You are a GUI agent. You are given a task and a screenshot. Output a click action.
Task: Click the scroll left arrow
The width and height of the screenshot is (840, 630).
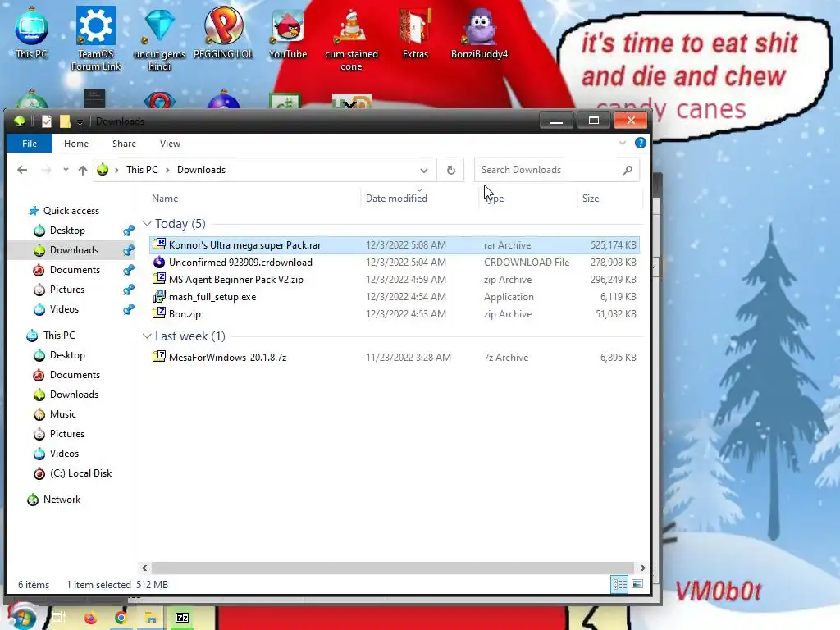click(144, 568)
